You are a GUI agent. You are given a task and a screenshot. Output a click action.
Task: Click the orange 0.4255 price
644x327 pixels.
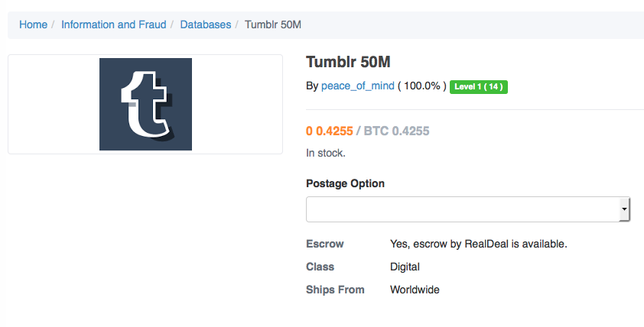click(330, 131)
